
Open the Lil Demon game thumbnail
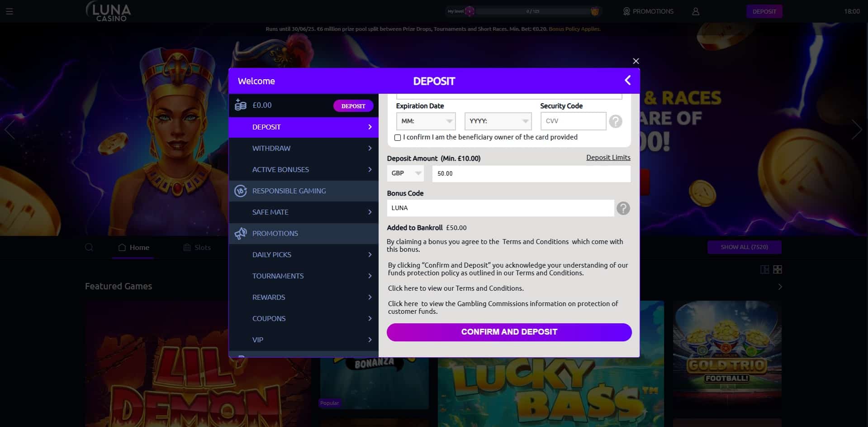pos(198,364)
